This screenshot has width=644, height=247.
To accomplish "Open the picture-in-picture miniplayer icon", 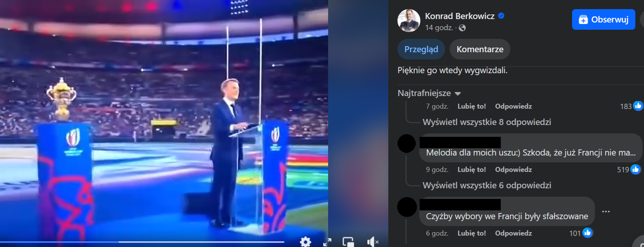I will (x=348, y=242).
